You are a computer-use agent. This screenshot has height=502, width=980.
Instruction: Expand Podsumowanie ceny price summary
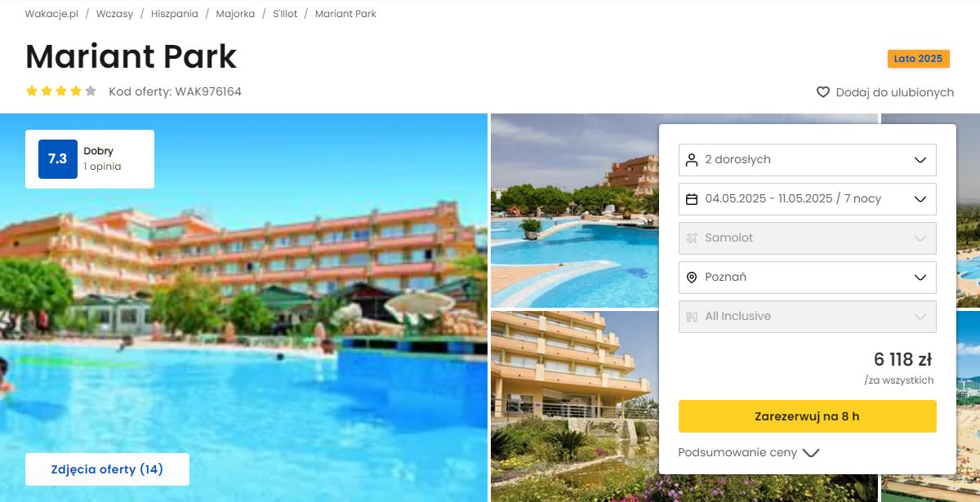pos(748,453)
